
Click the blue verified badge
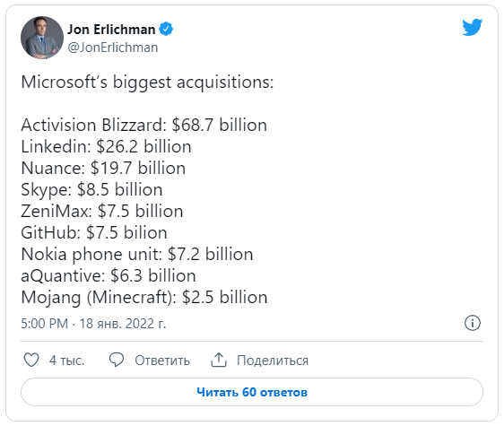coord(166,29)
